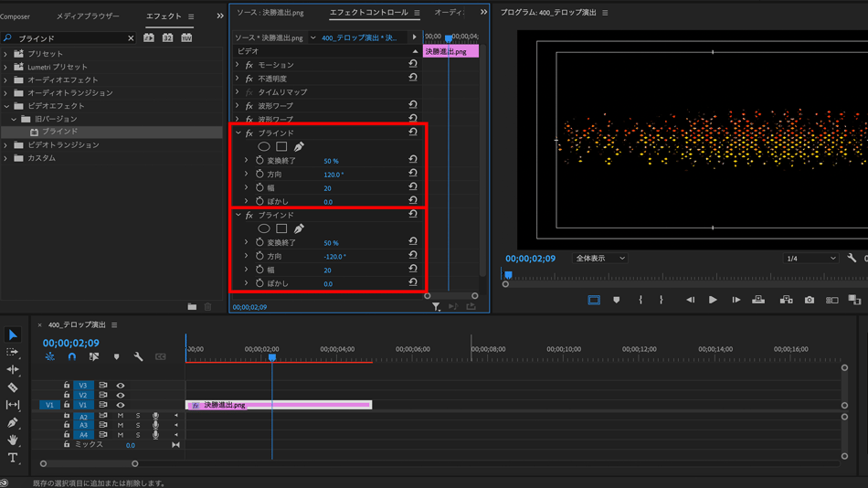The width and height of the screenshot is (868, 488).
Task: Open timeline display settings wrench
Action: click(138, 357)
